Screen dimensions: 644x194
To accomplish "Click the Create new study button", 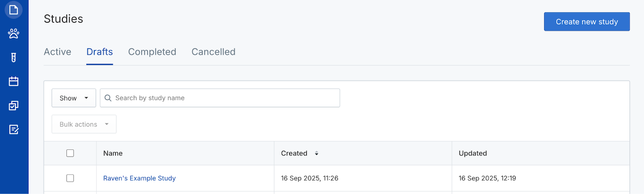I will click(x=586, y=22).
